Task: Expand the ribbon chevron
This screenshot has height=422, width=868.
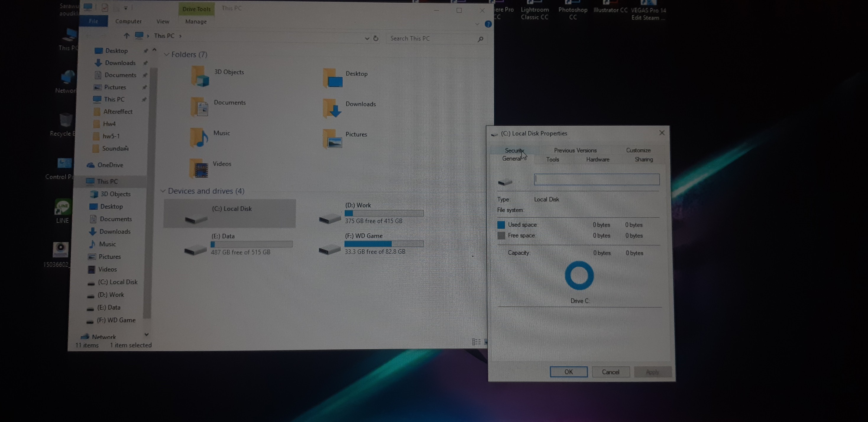Action: (477, 24)
